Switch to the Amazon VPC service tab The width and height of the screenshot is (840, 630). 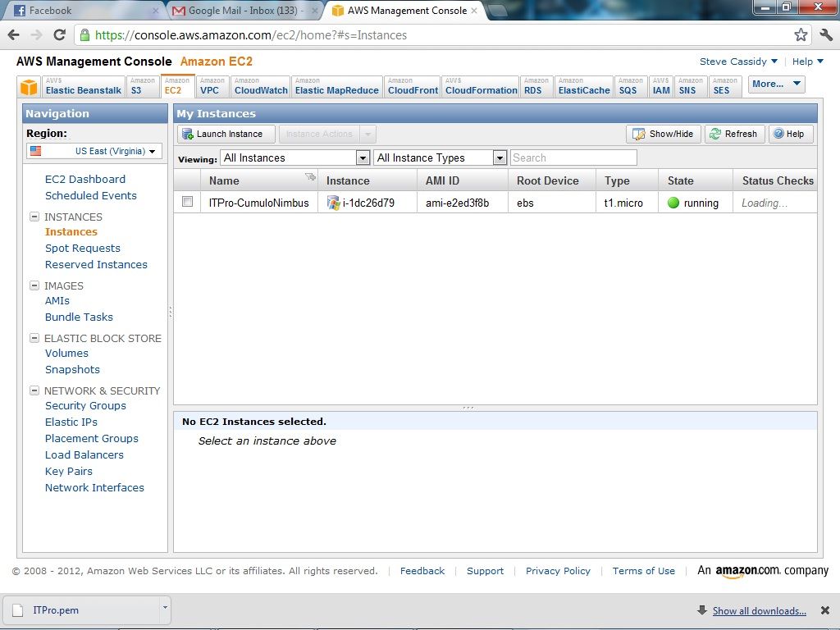tap(212, 86)
